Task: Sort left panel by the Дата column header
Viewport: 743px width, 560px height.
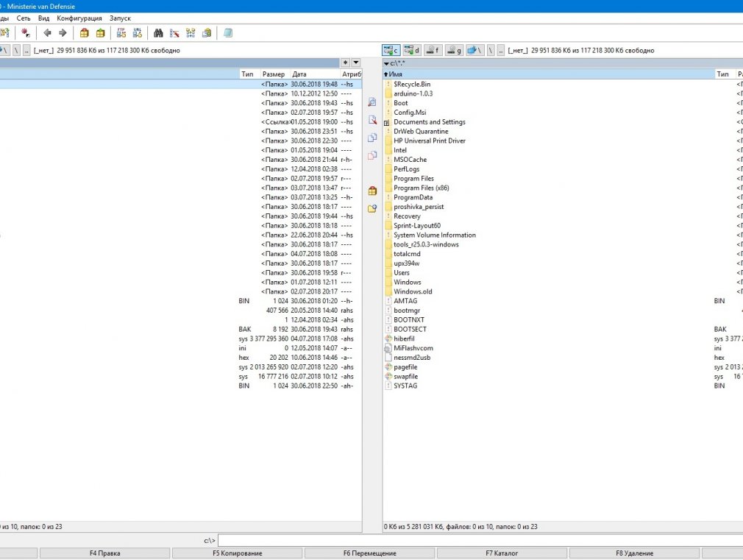Action: pos(314,74)
